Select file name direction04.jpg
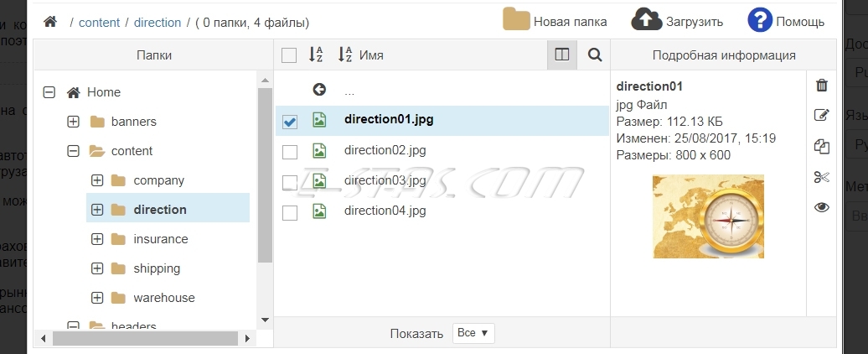 pos(385,211)
